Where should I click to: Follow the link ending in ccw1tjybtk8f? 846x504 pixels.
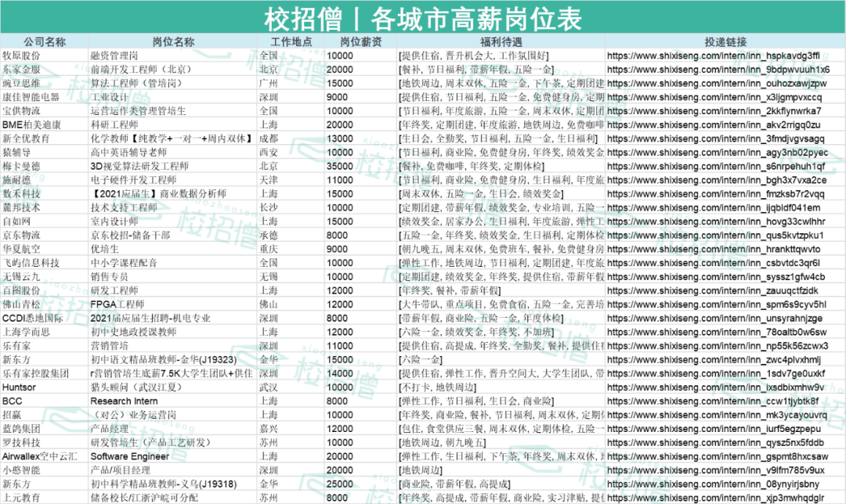tap(713, 401)
